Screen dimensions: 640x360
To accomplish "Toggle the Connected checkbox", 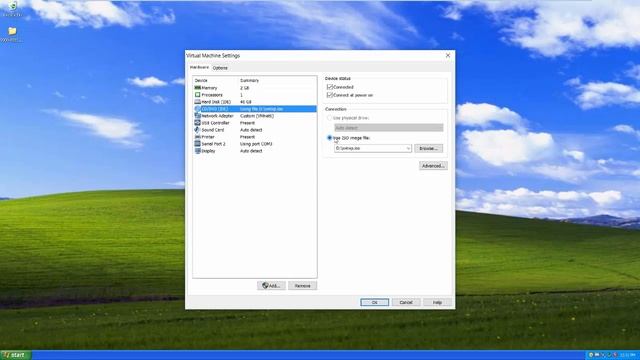I will click(330, 87).
